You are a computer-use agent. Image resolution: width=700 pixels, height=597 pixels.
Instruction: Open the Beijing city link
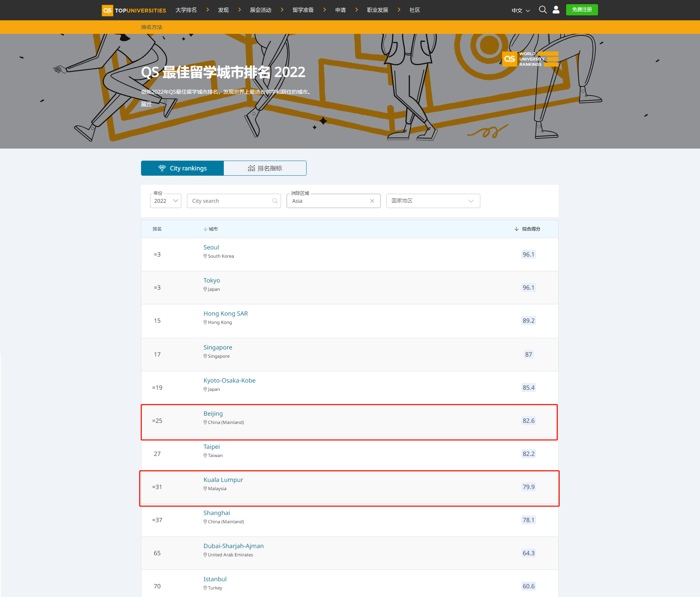213,413
